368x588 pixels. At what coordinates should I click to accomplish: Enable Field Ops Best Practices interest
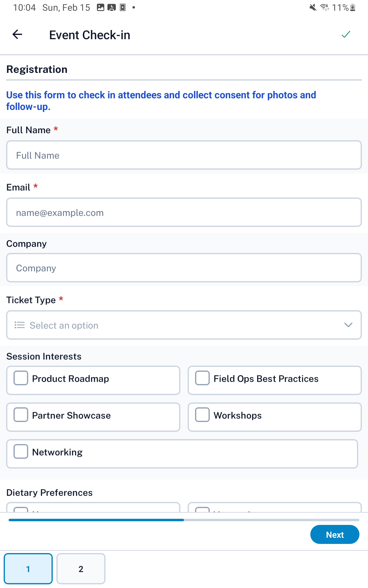(202, 378)
